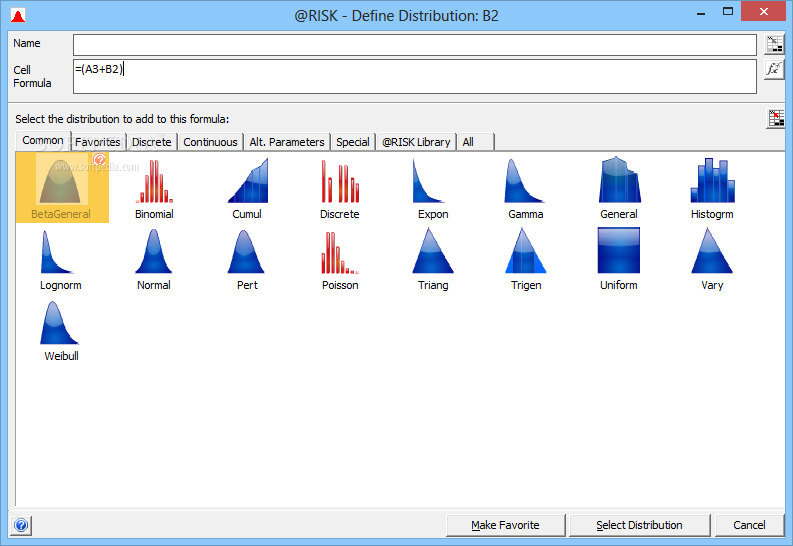Close the window with the red X

[764, 11]
